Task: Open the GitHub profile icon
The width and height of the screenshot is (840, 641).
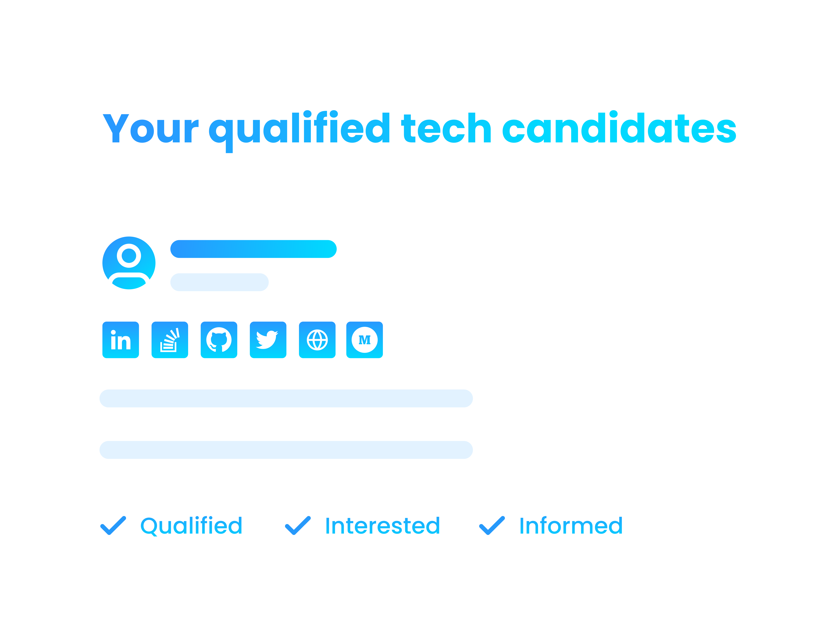Action: (x=219, y=340)
